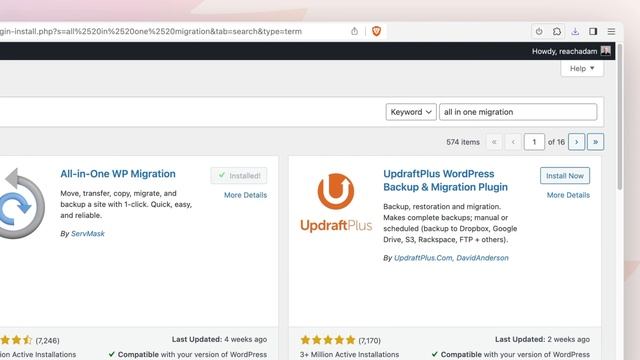The height and width of the screenshot is (360, 640).
Task: Click '3+ Million Active Installations' text
Action: tap(349, 354)
